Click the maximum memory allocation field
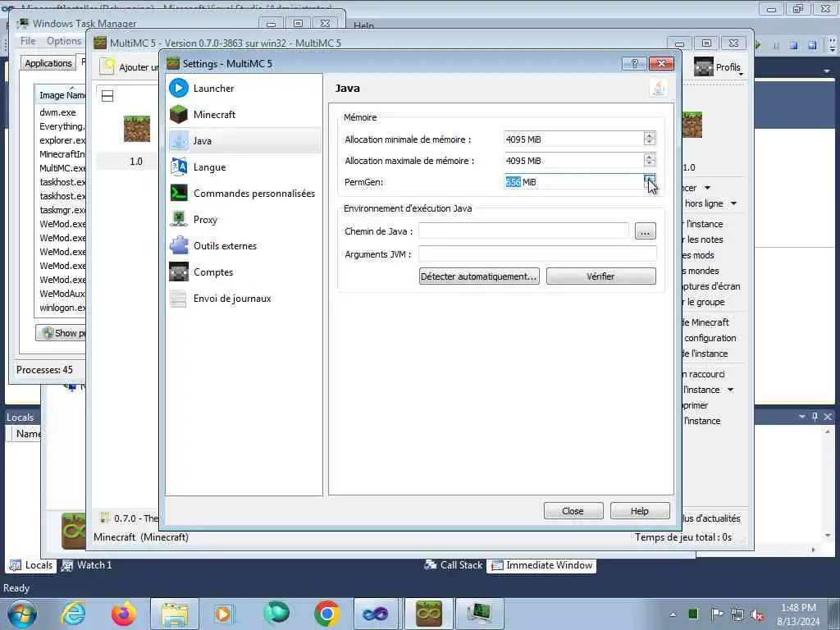Viewport: 840px width, 630px height. coord(573,160)
